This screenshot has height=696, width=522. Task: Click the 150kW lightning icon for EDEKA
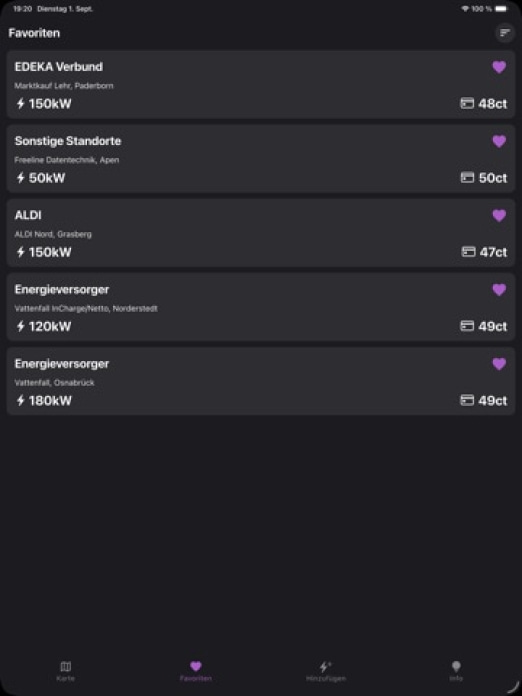click(20, 103)
